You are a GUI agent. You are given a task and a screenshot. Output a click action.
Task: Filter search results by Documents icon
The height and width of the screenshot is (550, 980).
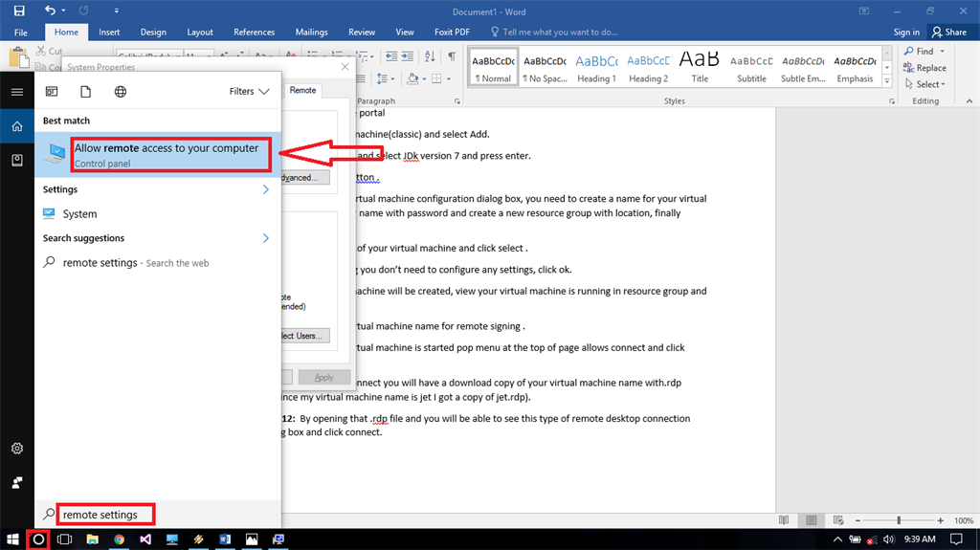(85, 92)
